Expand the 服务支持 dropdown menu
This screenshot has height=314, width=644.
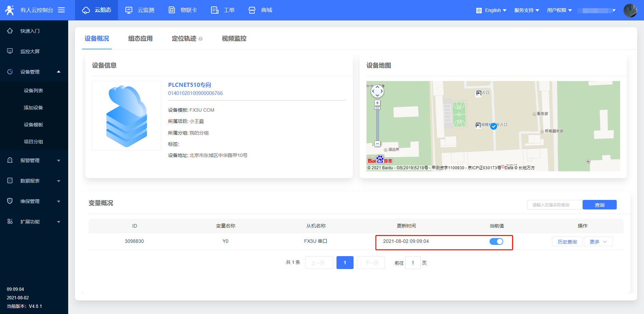coord(526,10)
